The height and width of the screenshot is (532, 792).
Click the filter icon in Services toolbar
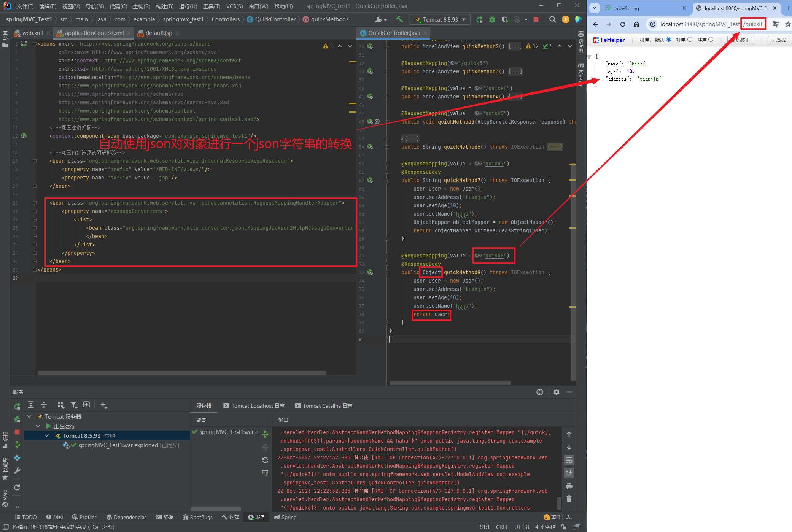tap(74, 405)
